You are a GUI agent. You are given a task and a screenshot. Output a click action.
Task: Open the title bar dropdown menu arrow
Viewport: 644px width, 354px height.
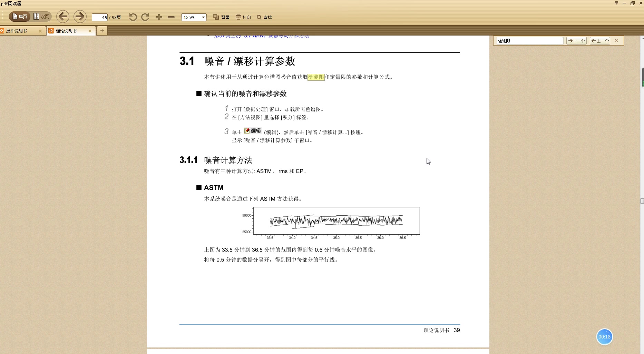point(616,3)
